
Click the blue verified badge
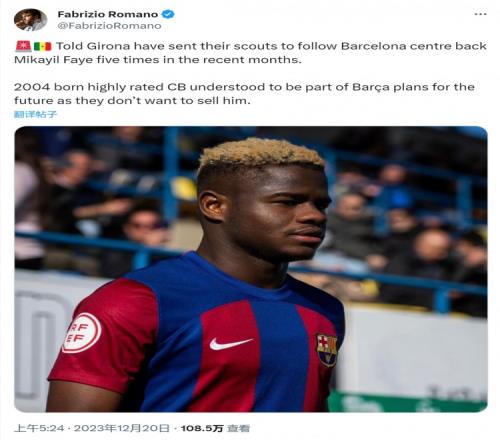168,14
